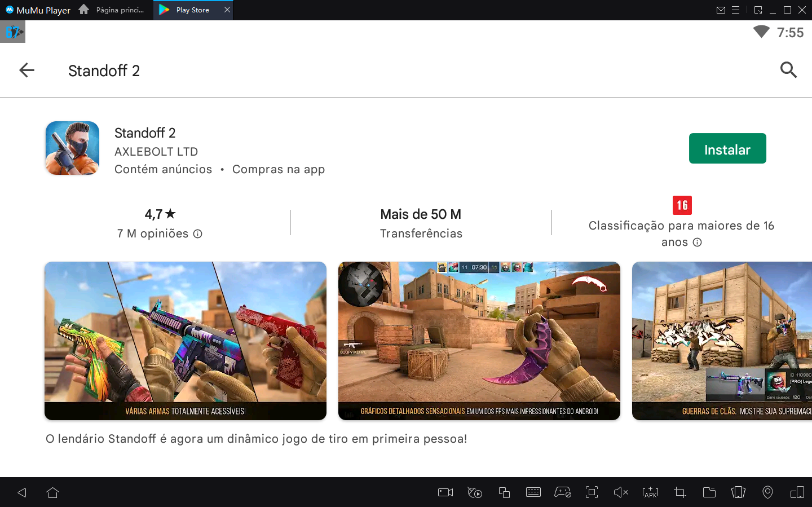Open the shared folder
The image size is (812, 507).
coord(709,492)
